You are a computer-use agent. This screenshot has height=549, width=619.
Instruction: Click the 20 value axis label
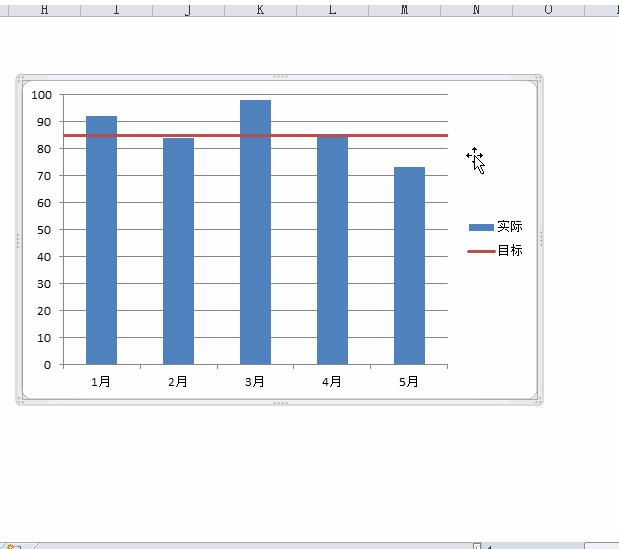click(x=44, y=311)
